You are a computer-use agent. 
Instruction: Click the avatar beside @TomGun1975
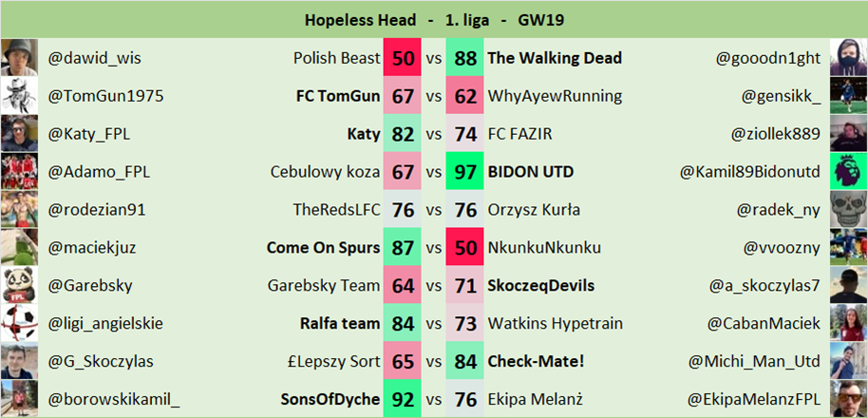point(18,96)
